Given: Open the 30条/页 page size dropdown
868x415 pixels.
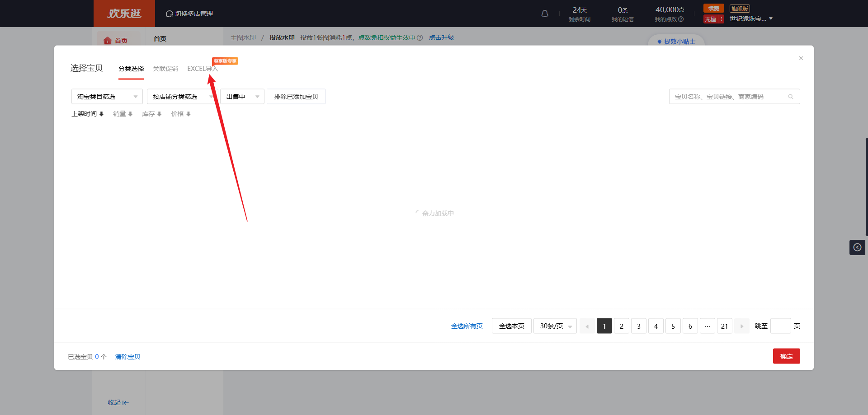Looking at the screenshot, I should click(555, 326).
